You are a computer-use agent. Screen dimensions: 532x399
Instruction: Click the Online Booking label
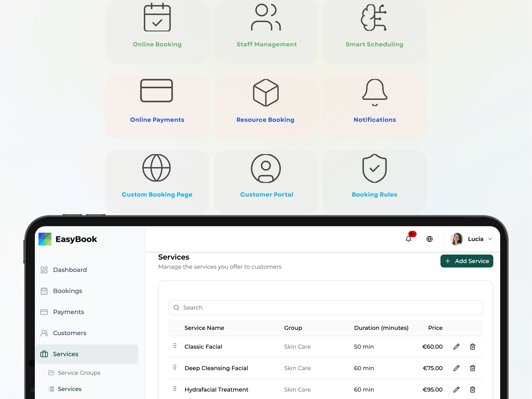coord(157,44)
